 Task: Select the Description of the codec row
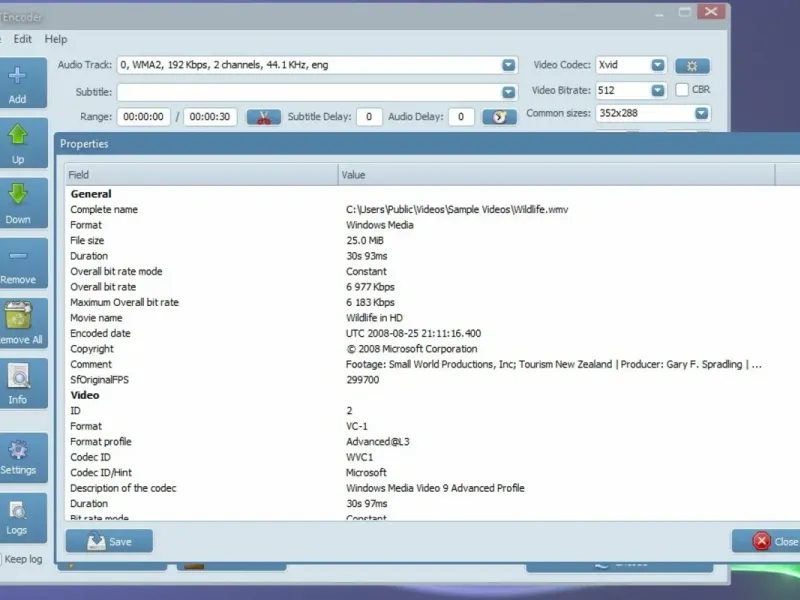click(x=433, y=488)
